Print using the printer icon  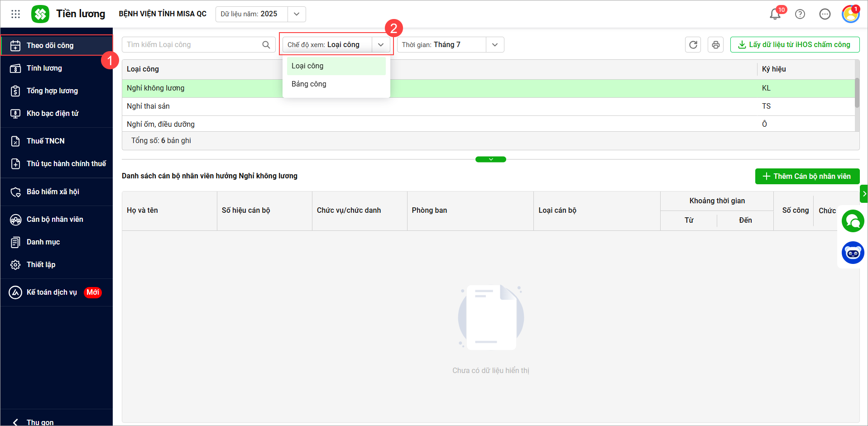coord(716,45)
